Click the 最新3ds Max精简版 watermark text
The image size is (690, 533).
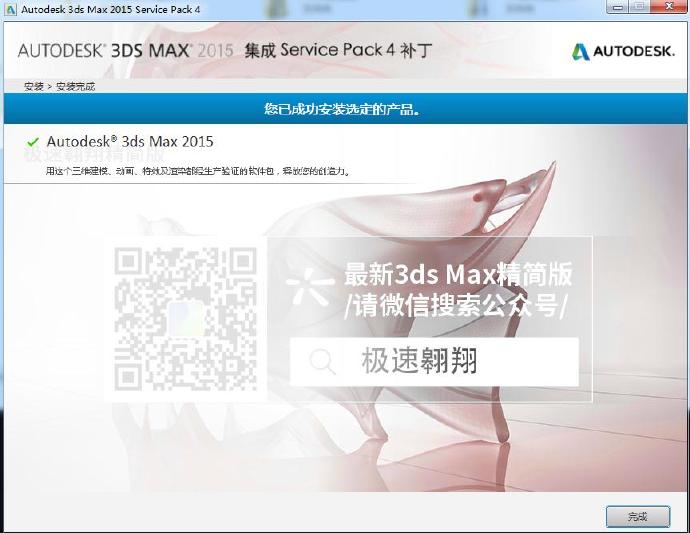458,273
